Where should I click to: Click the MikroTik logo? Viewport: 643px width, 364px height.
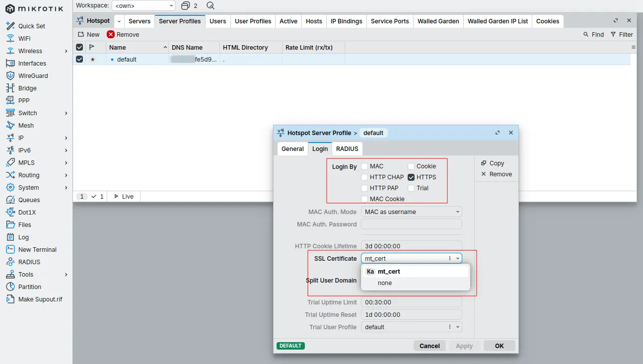click(x=34, y=8)
